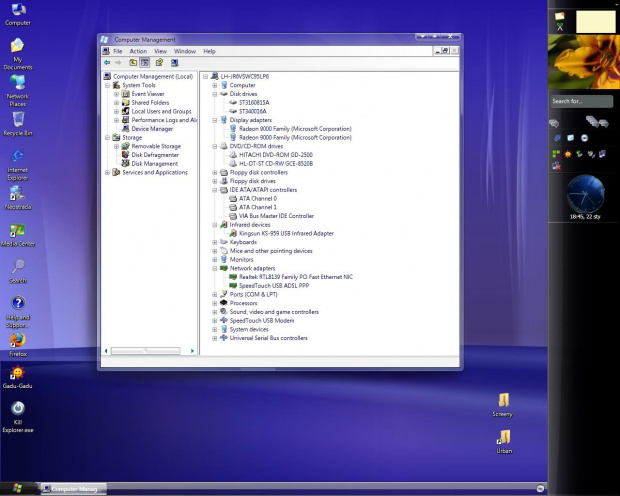This screenshot has width=620, height=496.
Task: Select SpeedTouch USB ADSL PPP adapter
Action: point(274,286)
